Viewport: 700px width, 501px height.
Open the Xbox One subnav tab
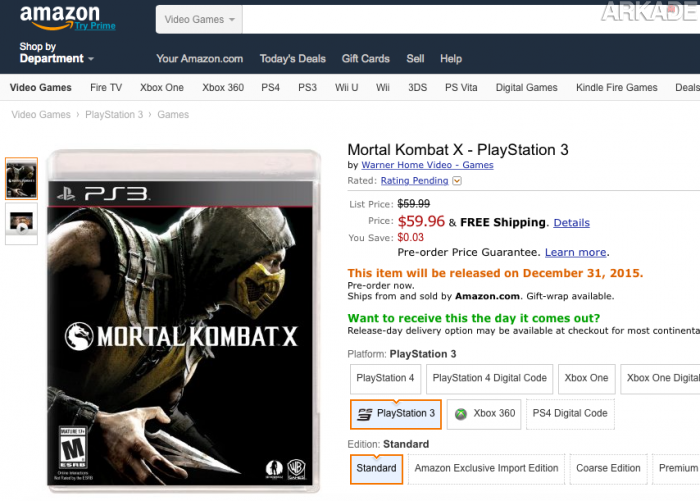tap(162, 88)
